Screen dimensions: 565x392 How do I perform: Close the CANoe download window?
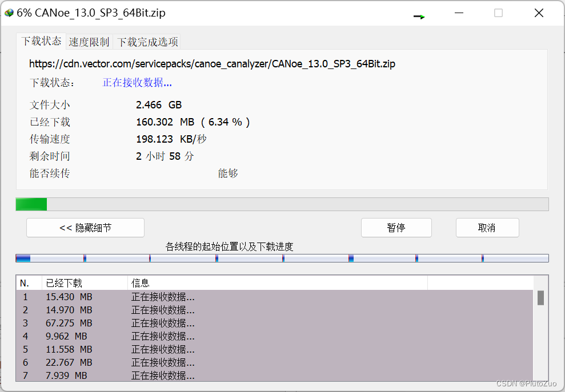pyautogui.click(x=539, y=13)
